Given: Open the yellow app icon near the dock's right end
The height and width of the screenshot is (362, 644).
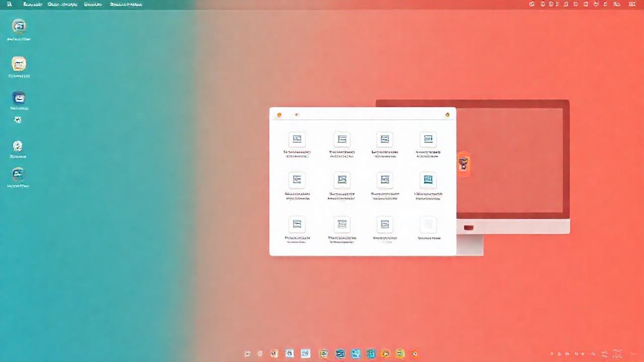Looking at the screenshot, I should click(x=399, y=353).
